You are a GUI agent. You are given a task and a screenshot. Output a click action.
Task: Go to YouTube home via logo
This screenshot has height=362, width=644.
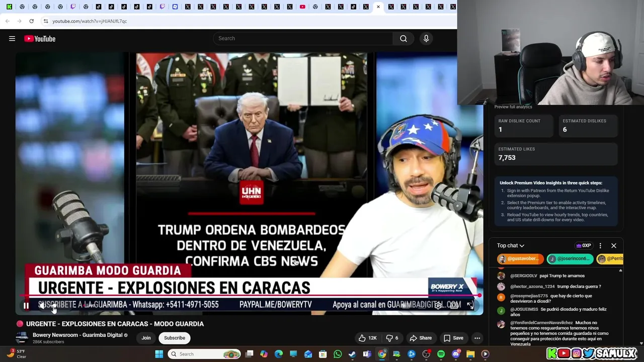click(40, 39)
